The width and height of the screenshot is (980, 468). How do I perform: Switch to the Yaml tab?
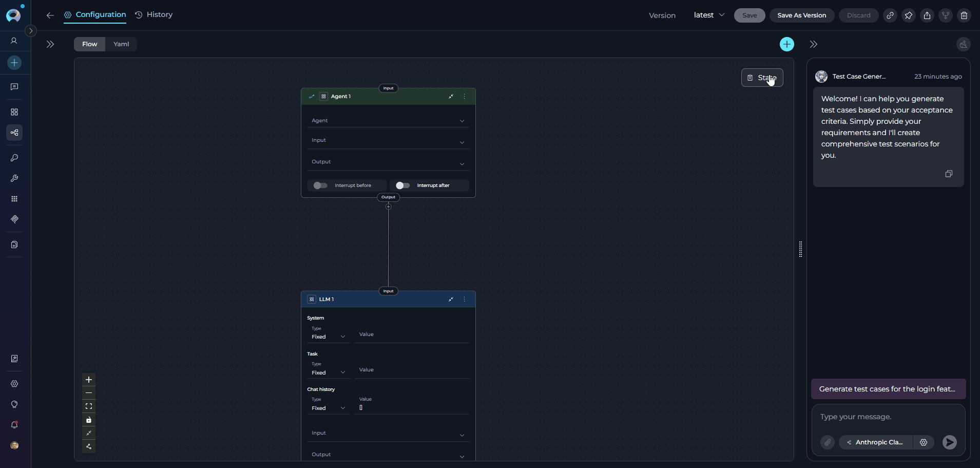click(x=121, y=44)
